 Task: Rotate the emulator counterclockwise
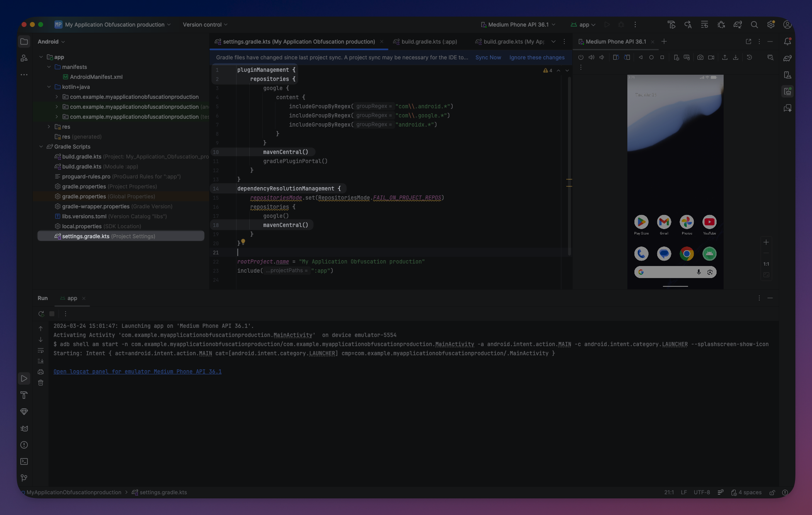click(616, 57)
